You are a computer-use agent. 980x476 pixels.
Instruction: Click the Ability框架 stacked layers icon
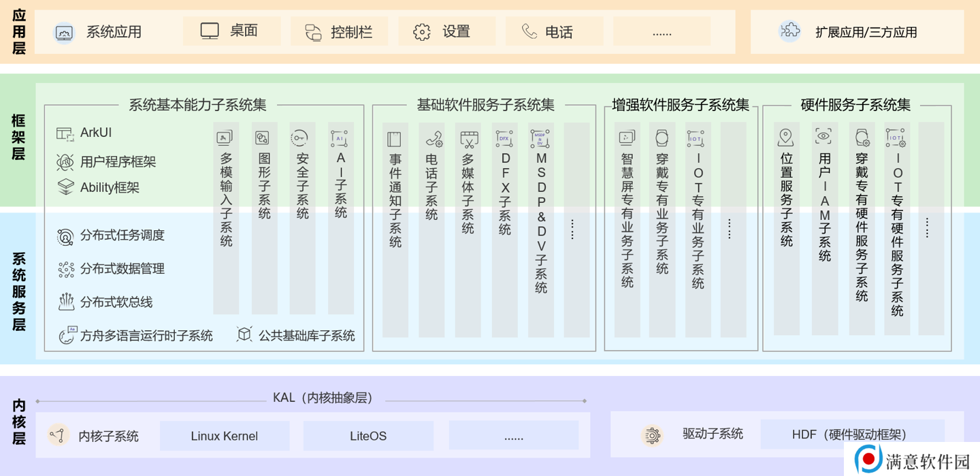65,187
